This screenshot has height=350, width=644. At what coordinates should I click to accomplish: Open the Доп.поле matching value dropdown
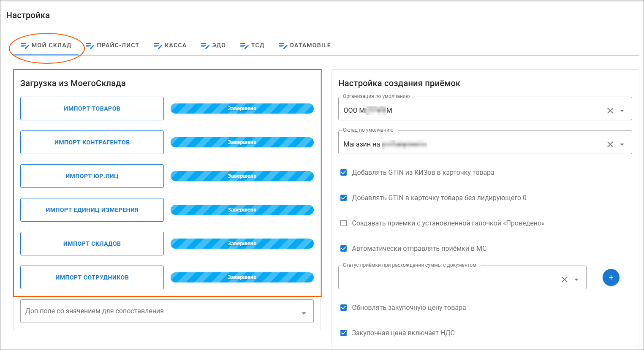click(304, 313)
